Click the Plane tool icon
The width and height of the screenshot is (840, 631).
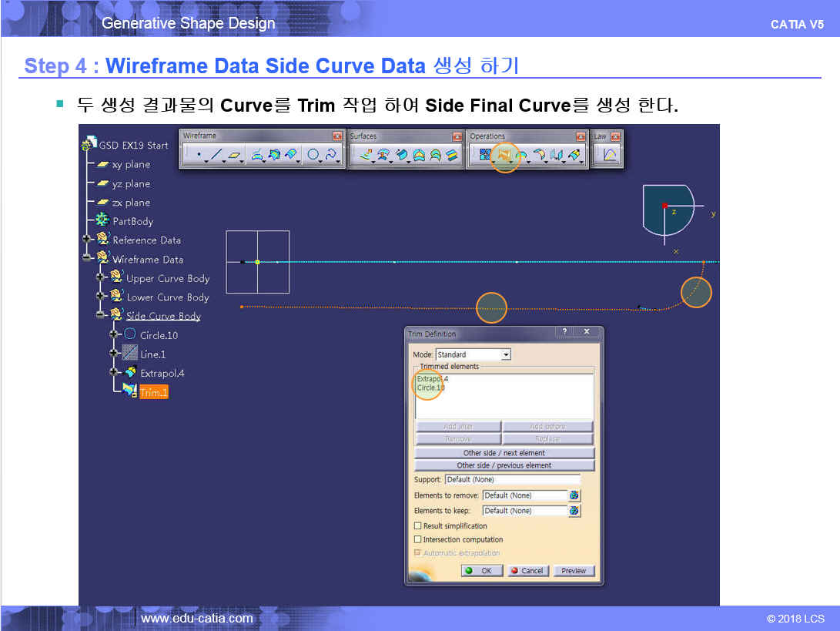pyautogui.click(x=234, y=156)
